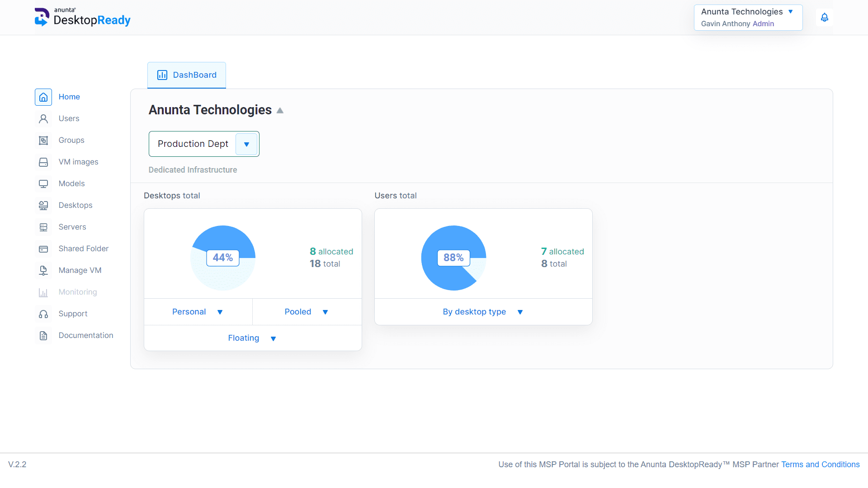This screenshot has width=868, height=488.
Task: Switch to the DashBoard tab
Action: tap(186, 75)
